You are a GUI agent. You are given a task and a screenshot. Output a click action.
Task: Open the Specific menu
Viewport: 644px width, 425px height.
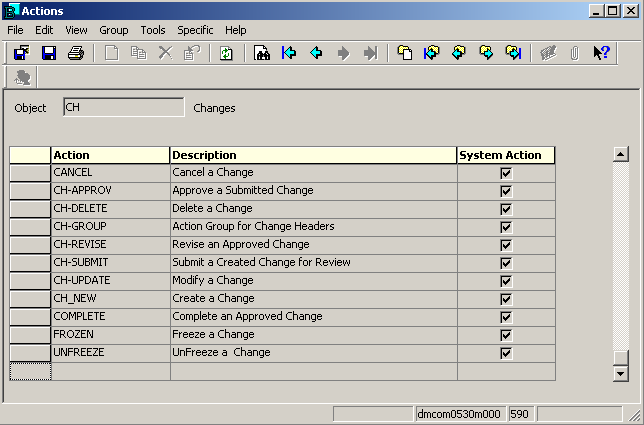[195, 30]
